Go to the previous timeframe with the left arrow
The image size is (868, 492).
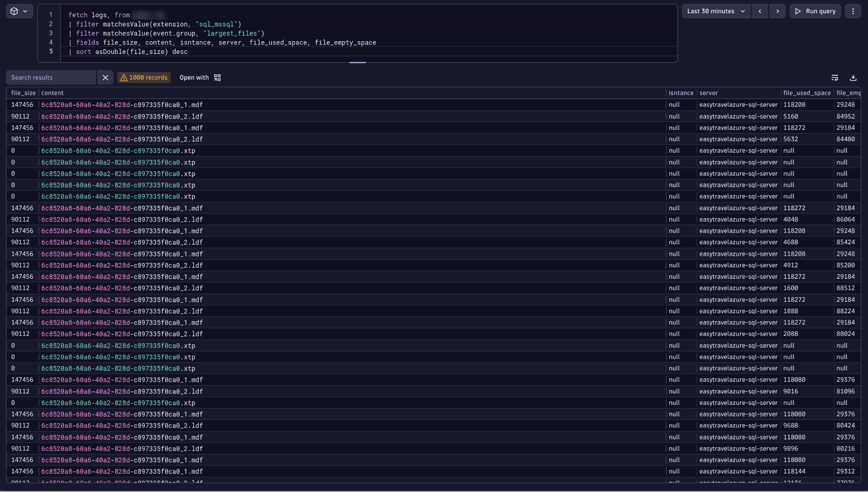pos(760,11)
